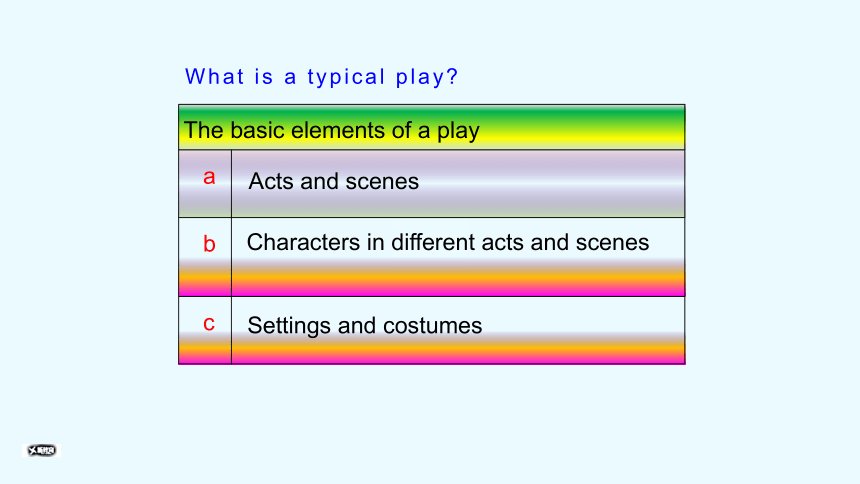
Task: Select the red letter b label
Action: tap(209, 244)
